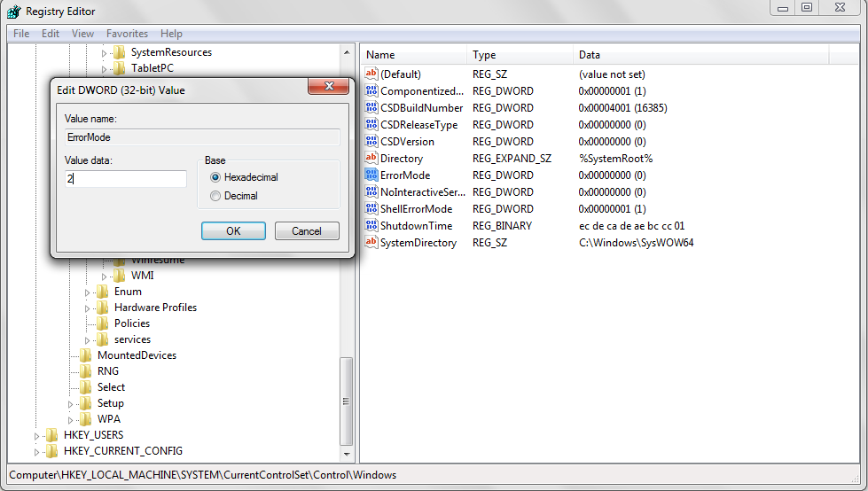This screenshot has width=868, height=491.
Task: Click the ShutdownTime binary value icon
Action: 371,225
